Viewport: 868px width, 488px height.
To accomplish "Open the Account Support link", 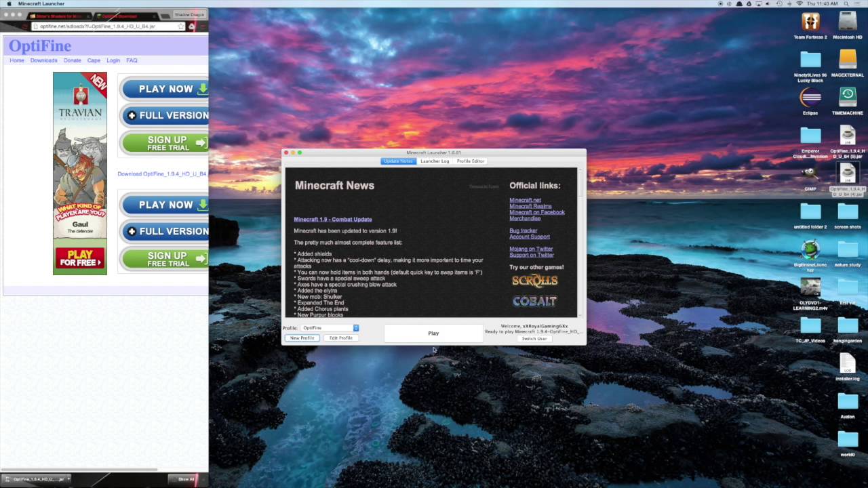I will tap(530, 237).
